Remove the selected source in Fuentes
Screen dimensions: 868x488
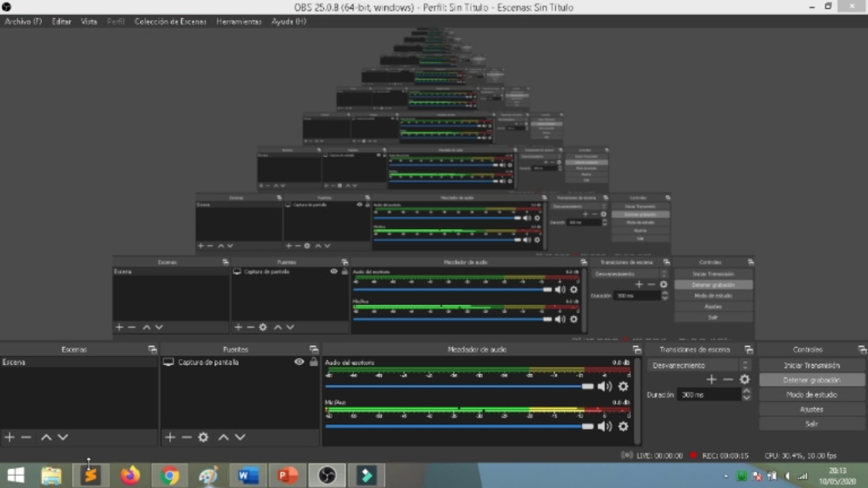186,437
